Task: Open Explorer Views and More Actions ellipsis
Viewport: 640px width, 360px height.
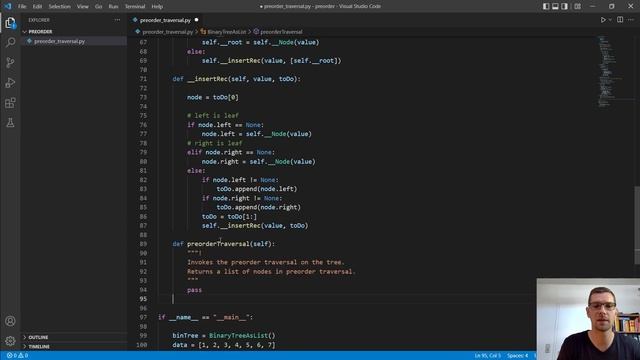Action: tap(118, 20)
